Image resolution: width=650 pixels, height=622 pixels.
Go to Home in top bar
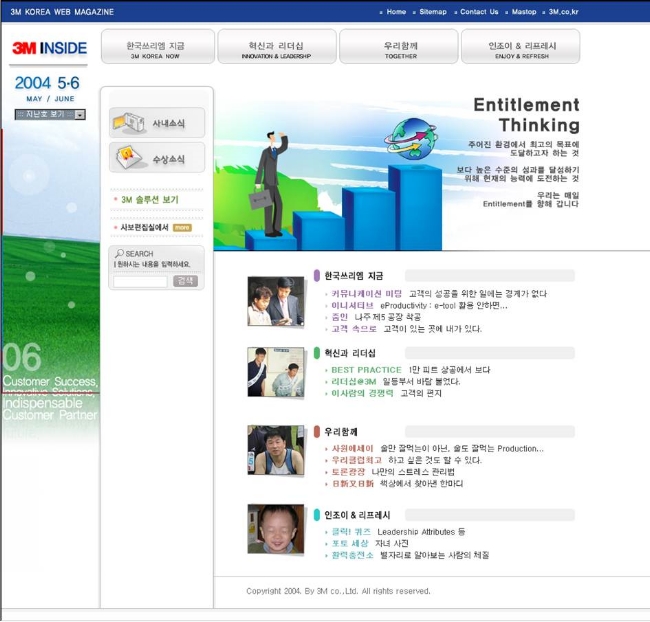click(x=396, y=12)
